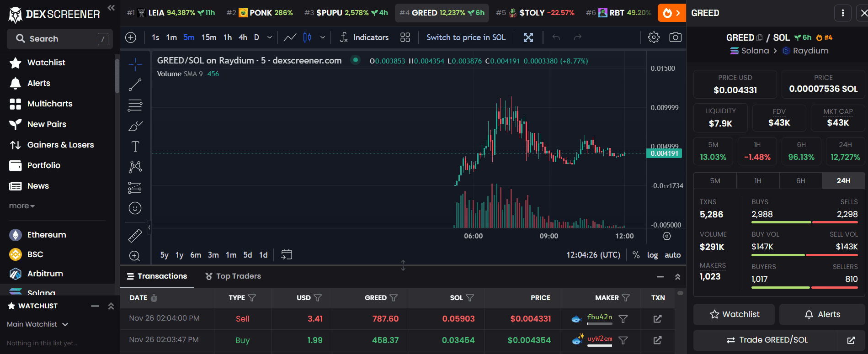Select the 1H stats tab
Viewport: 868px width, 354px height.
click(758, 181)
